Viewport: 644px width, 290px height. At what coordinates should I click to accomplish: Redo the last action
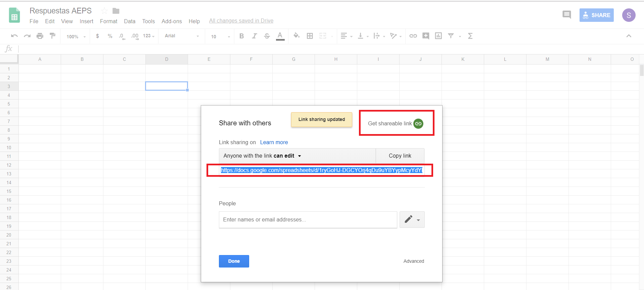27,36
